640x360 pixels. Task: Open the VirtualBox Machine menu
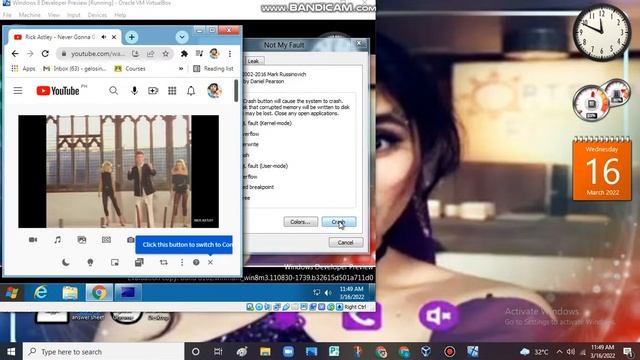(29, 15)
